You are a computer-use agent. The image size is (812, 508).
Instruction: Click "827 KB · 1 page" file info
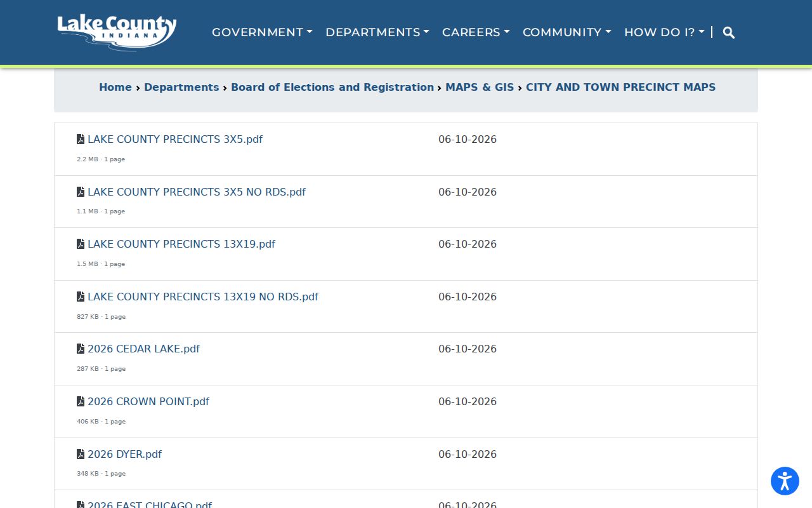click(x=101, y=317)
